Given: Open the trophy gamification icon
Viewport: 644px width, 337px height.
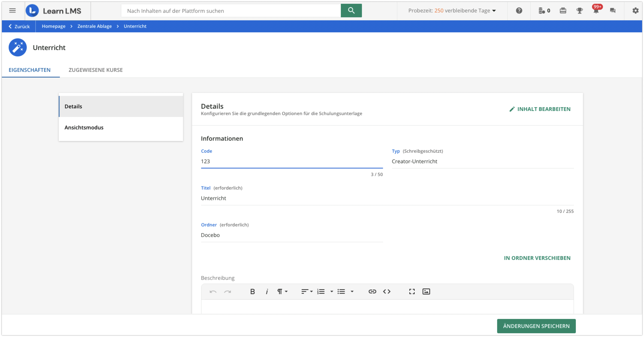Looking at the screenshot, I should point(579,11).
